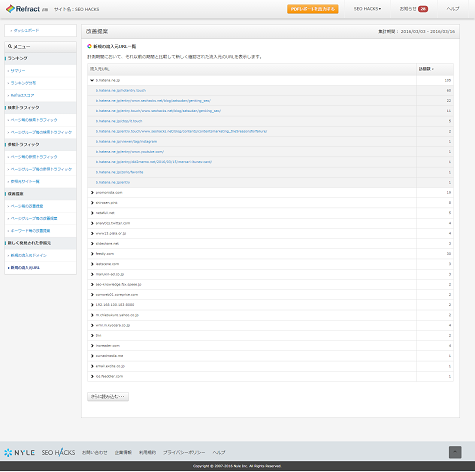Screen dimensions: 475x472
Task: Open キーワード毎の改善提案 in the sidebar
Action: [30, 231]
